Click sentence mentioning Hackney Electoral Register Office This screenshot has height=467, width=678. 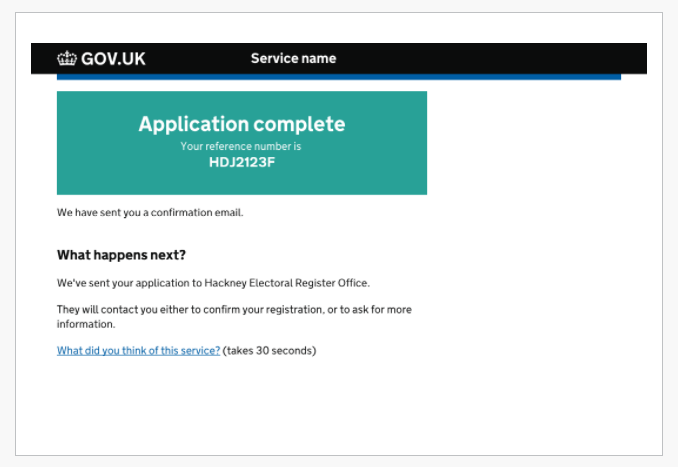click(213, 283)
